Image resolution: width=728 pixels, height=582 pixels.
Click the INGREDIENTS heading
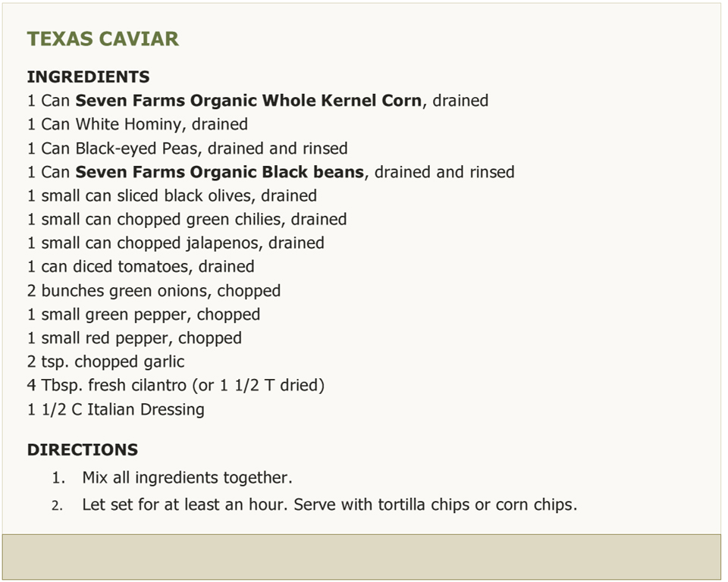[x=88, y=77]
